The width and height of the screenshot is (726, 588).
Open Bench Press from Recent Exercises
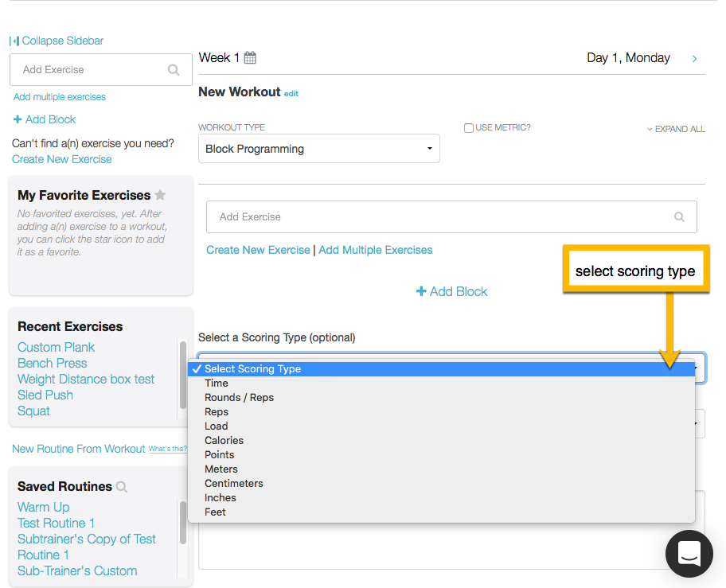(53, 364)
